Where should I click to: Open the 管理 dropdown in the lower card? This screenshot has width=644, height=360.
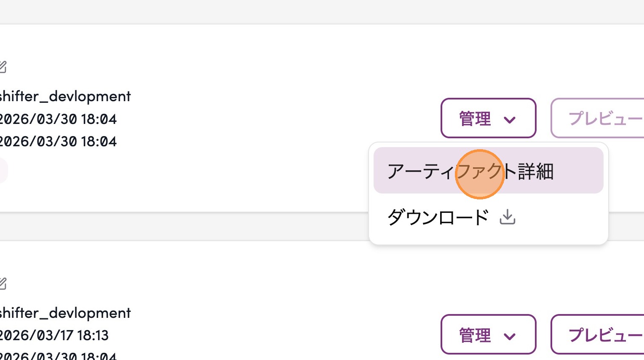tap(488, 335)
